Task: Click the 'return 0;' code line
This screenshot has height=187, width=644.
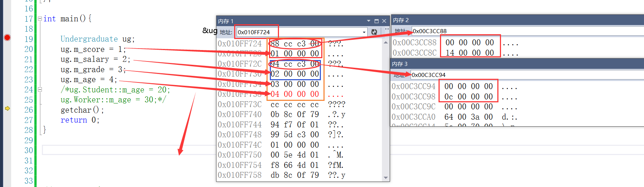Action: pyautogui.click(x=80, y=120)
